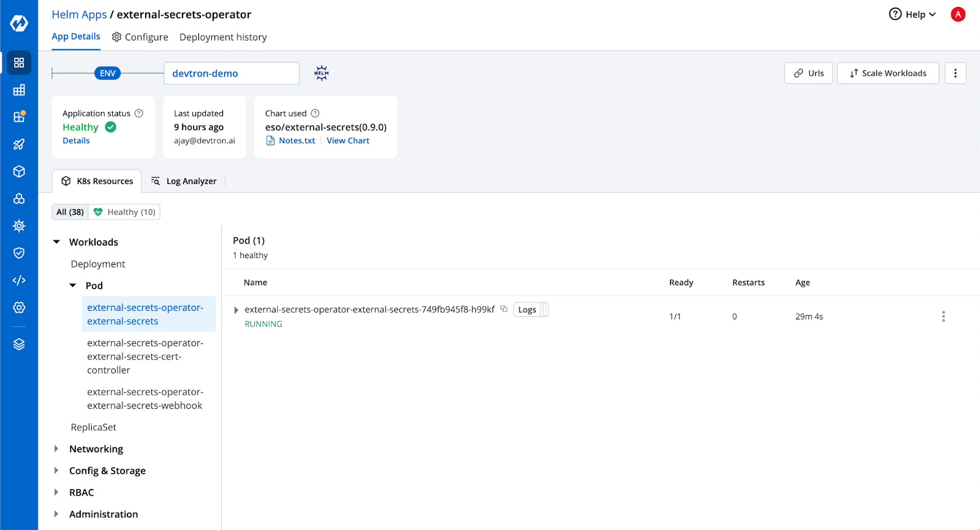980x530 pixels.
Task: Open Chart Store icon with orange dot
Action: point(19,117)
